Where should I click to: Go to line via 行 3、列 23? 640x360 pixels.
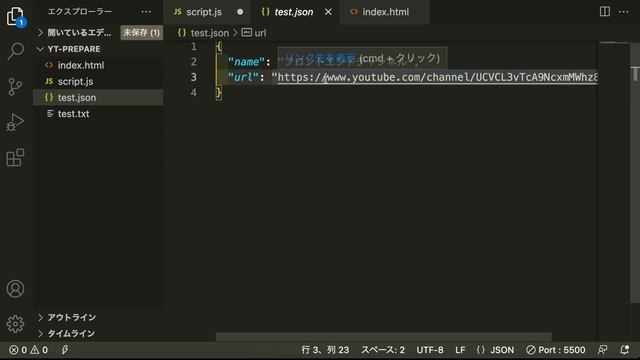tap(325, 350)
